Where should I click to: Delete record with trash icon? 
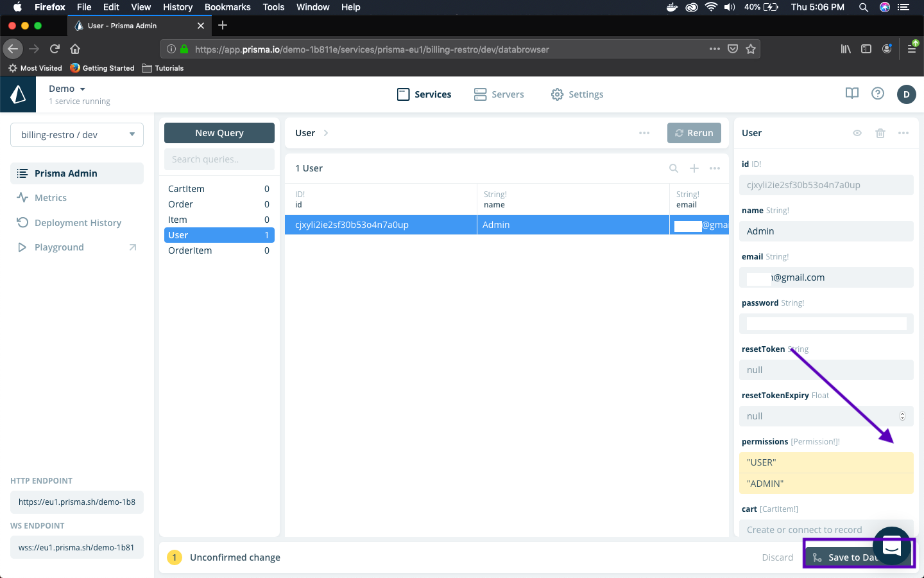pyautogui.click(x=880, y=133)
